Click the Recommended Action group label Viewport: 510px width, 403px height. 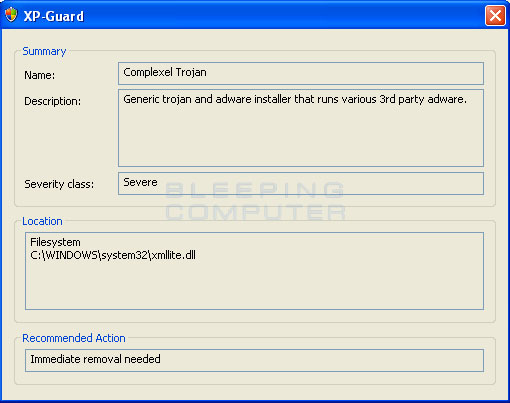[x=74, y=338]
